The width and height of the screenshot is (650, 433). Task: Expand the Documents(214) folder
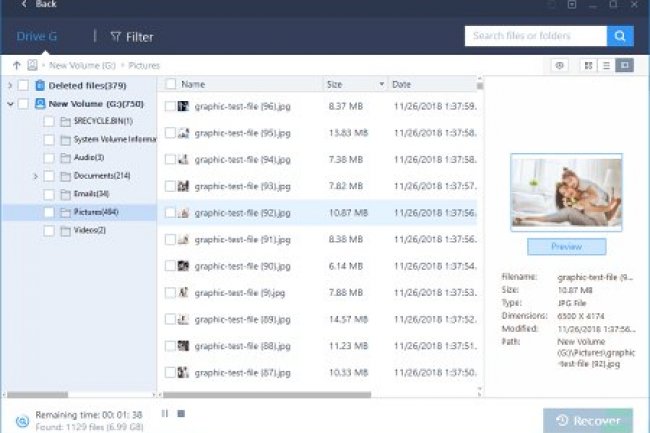pos(35,176)
